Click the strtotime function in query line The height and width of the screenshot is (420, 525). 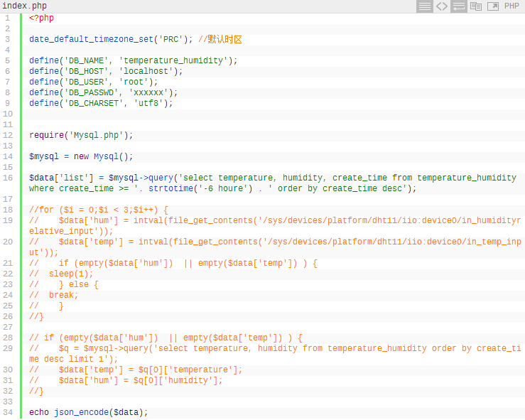tap(171, 188)
